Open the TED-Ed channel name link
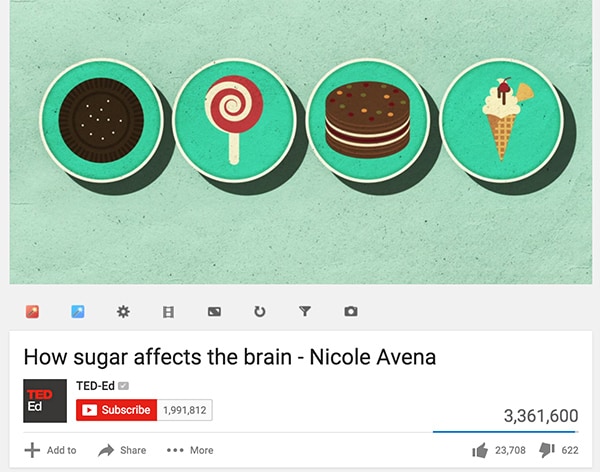 pos(95,386)
